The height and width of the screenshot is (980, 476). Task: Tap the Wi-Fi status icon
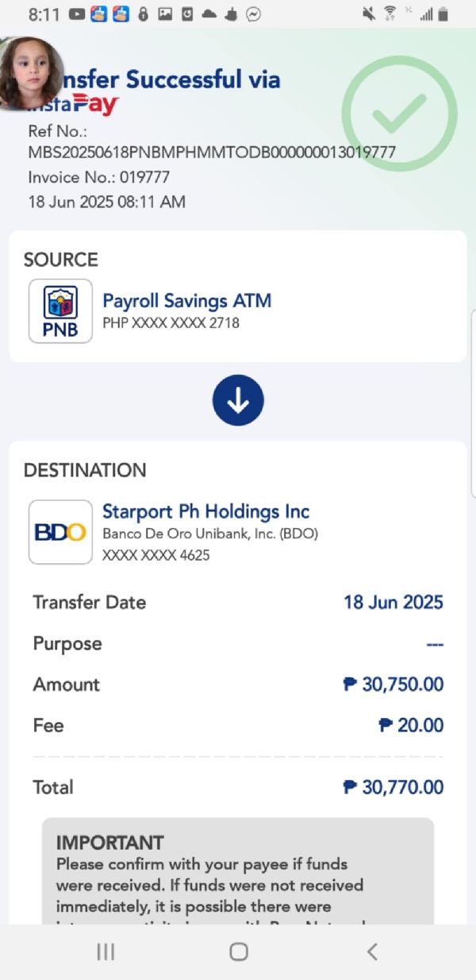click(390, 14)
